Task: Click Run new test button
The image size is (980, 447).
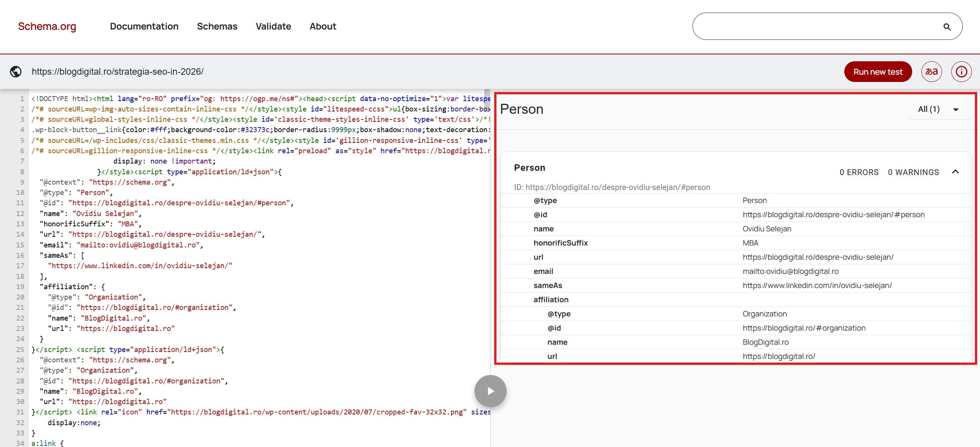Action: [878, 72]
